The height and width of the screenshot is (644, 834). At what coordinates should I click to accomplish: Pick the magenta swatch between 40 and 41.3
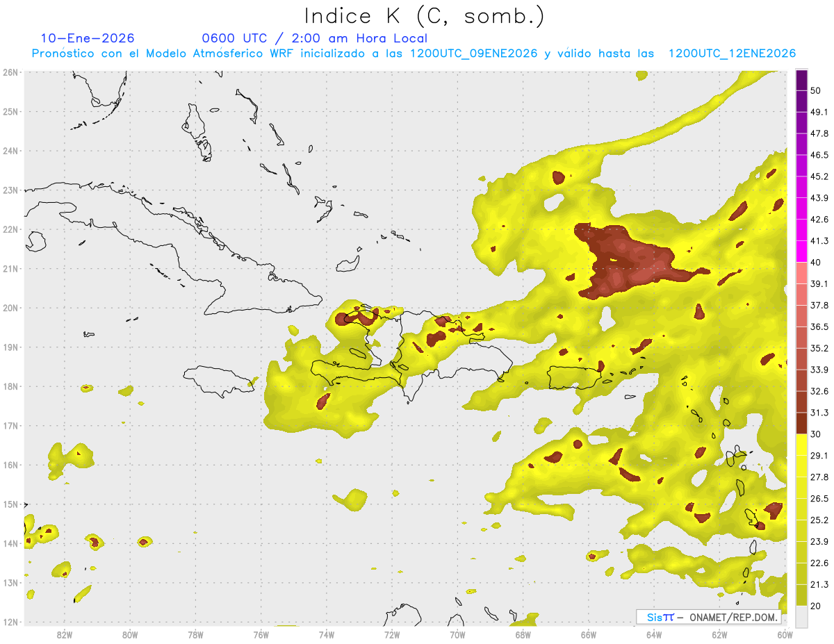pos(801,251)
